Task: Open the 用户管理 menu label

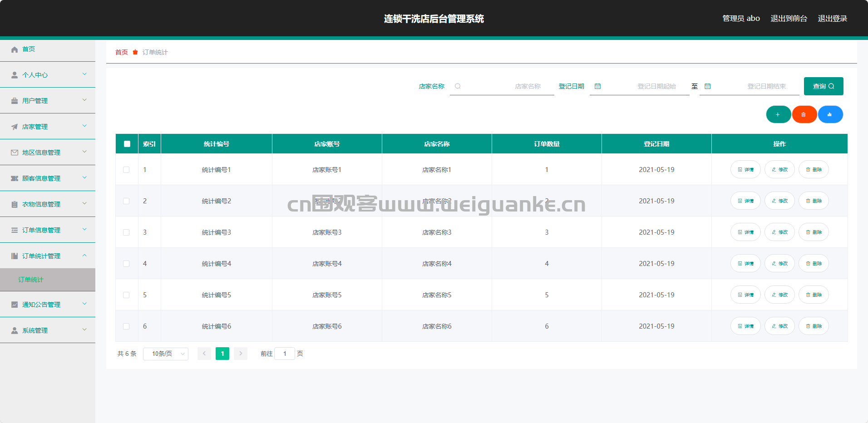Action: tap(35, 101)
